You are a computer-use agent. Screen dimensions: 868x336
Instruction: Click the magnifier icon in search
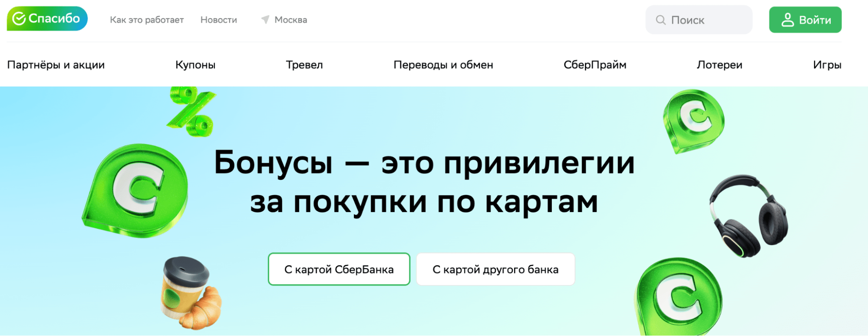tap(660, 20)
